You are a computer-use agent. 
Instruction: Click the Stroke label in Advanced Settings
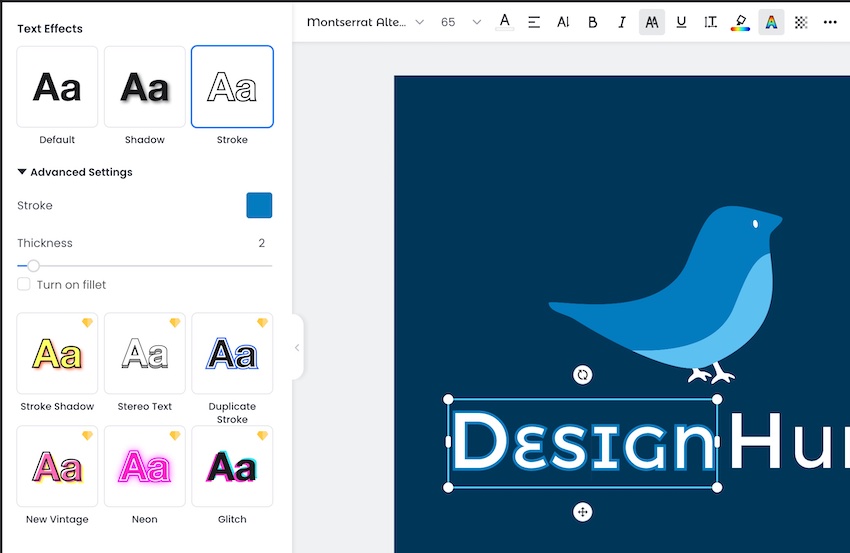pos(35,205)
